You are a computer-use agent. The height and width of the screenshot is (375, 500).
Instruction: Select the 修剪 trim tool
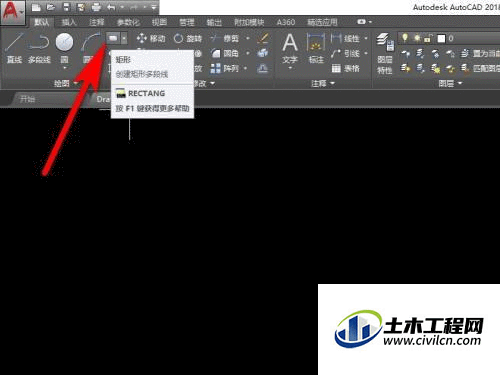[x=225, y=38]
